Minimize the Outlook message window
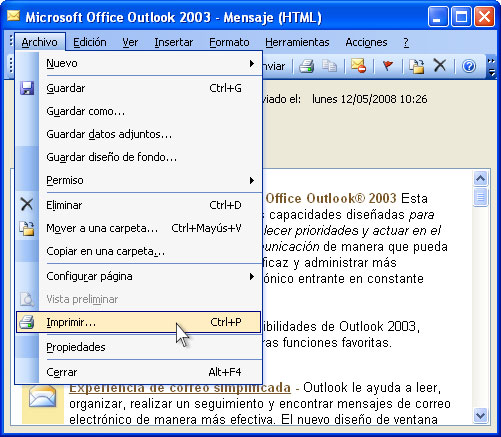 [437, 17]
